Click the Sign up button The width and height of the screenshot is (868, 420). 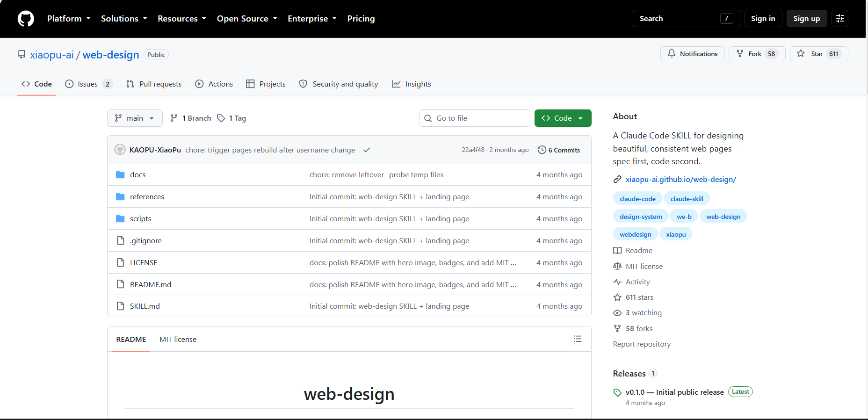pyautogui.click(x=807, y=19)
